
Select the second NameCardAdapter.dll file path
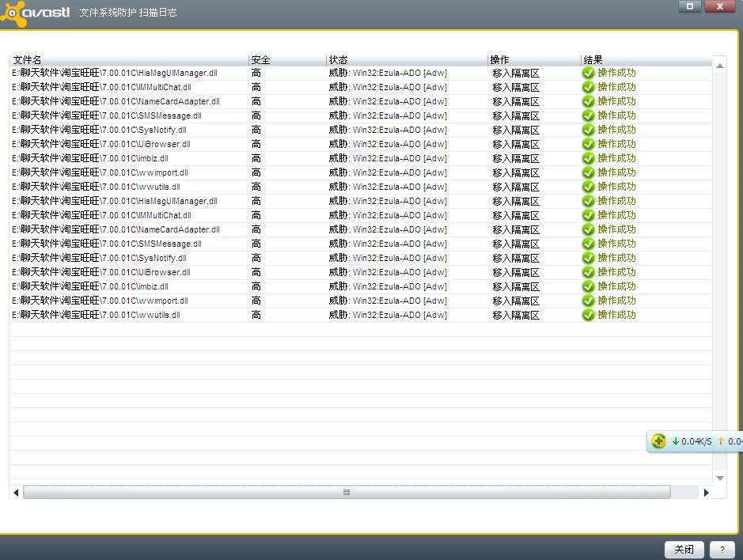pos(116,229)
